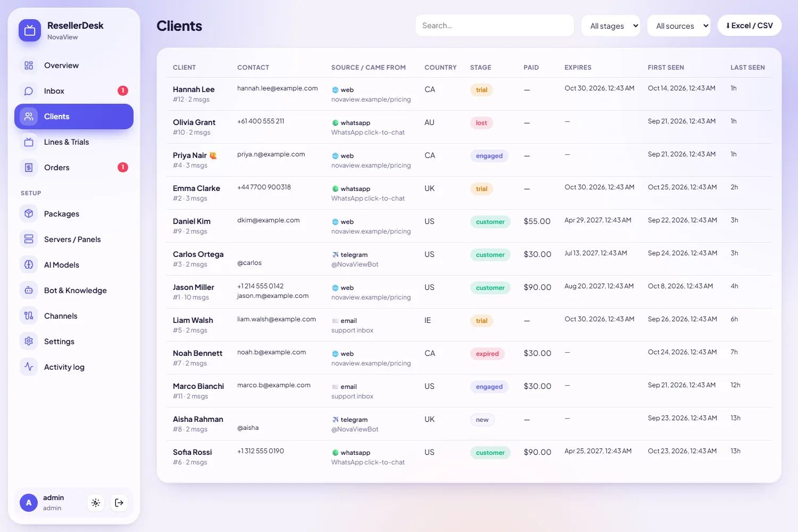Image resolution: width=798 pixels, height=532 pixels.
Task: Click the customer badge for Carlos Ortega
Action: [491, 255]
